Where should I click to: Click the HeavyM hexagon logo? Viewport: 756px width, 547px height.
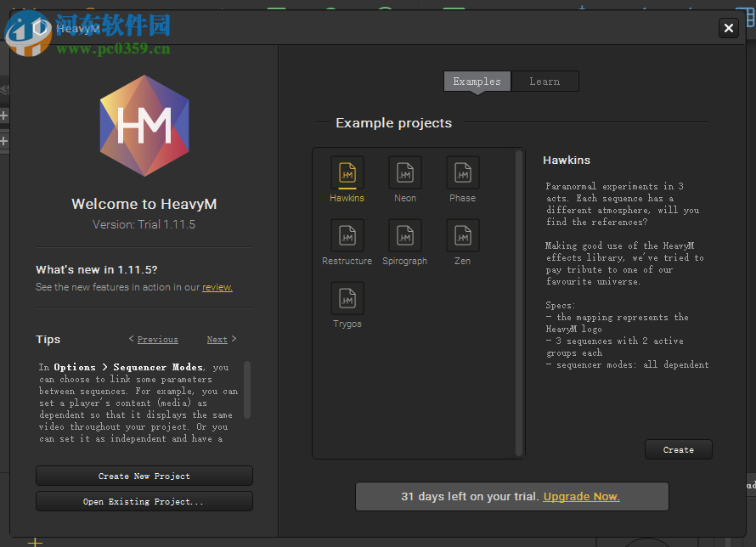pyautogui.click(x=144, y=126)
